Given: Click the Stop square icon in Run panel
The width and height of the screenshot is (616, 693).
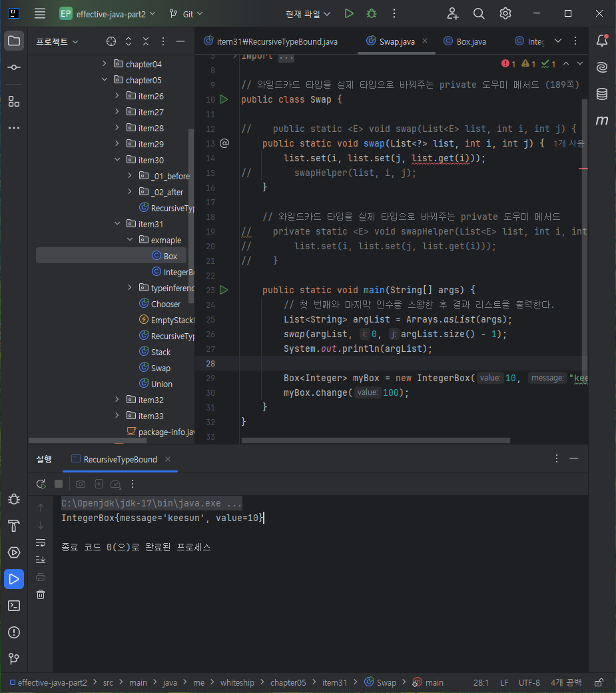Looking at the screenshot, I should (59, 484).
